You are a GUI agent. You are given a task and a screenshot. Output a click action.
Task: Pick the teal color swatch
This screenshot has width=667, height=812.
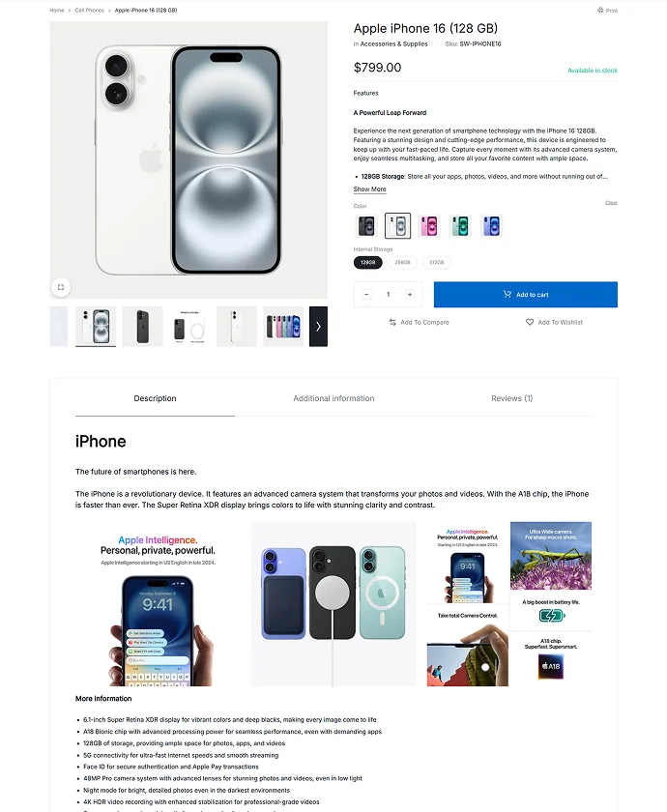click(460, 226)
